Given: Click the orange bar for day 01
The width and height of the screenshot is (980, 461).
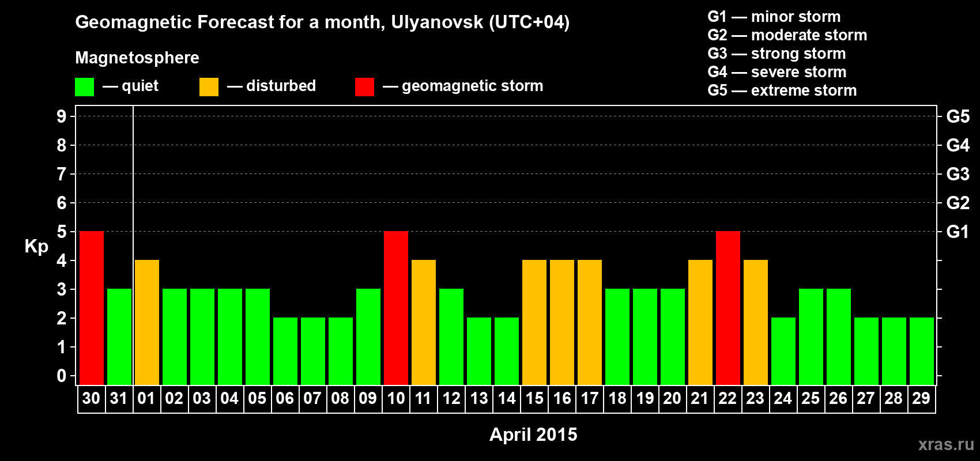Looking at the screenshot, I should pos(147,323).
